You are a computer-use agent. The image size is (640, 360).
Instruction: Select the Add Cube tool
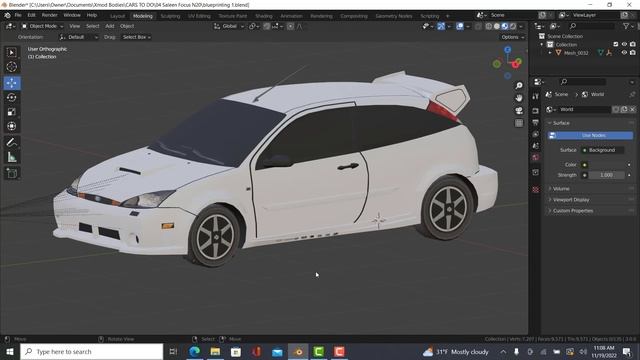[x=12, y=173]
